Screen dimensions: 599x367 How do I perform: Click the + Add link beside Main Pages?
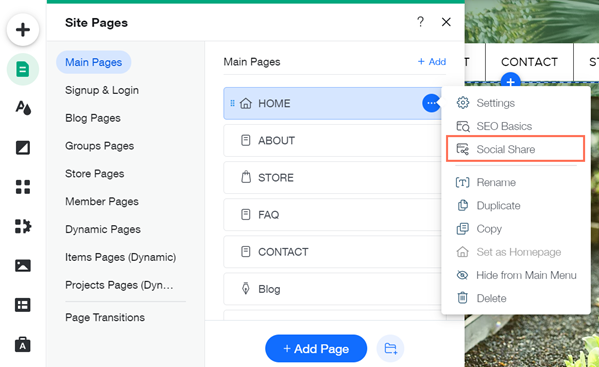click(x=432, y=61)
